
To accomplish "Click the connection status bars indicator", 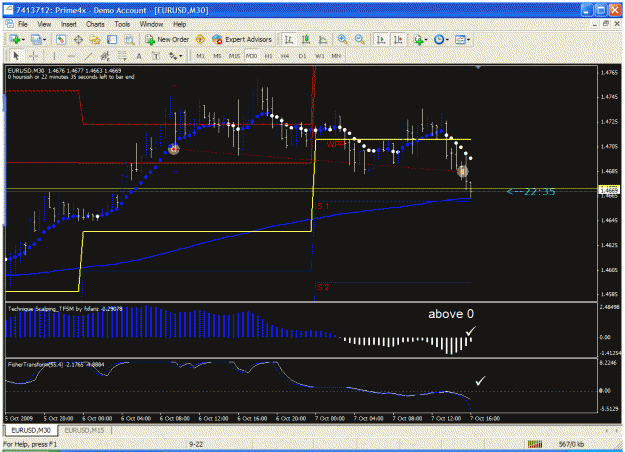I will pyautogui.click(x=535, y=444).
